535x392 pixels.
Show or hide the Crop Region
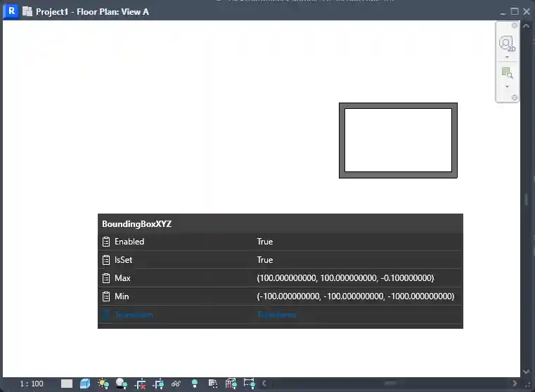coord(158,384)
